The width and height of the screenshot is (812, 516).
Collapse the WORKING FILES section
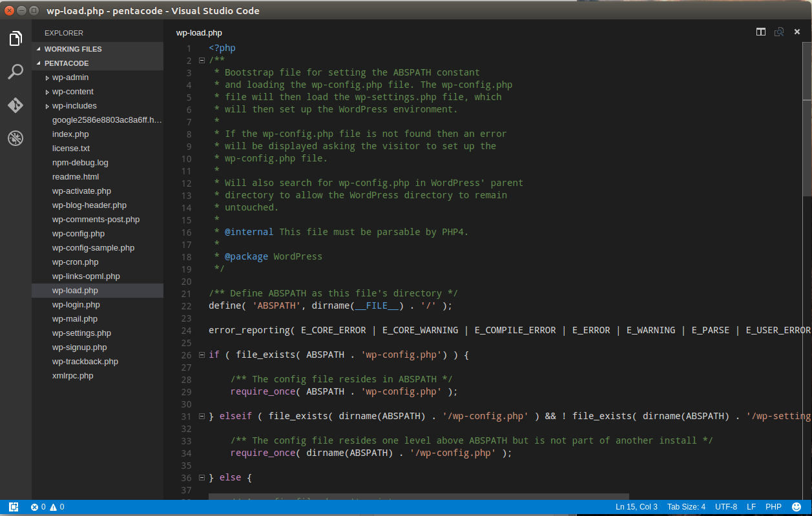98,49
